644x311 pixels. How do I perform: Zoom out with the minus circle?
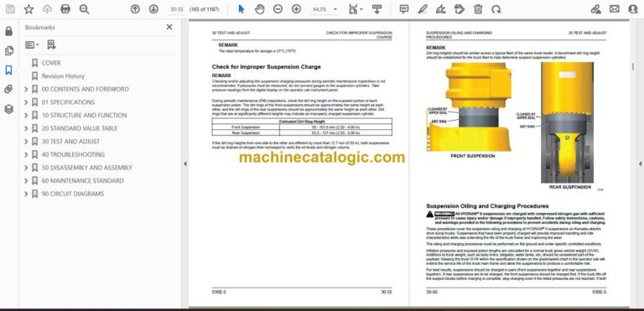(278, 9)
